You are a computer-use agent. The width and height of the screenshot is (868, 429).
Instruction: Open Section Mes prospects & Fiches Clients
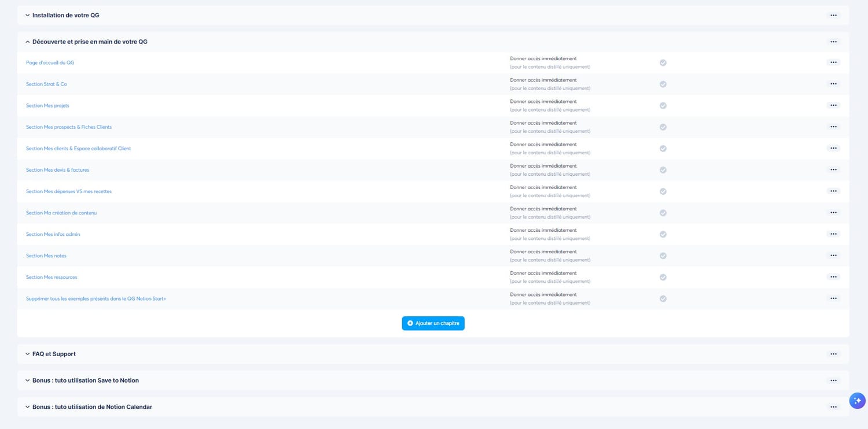point(69,127)
